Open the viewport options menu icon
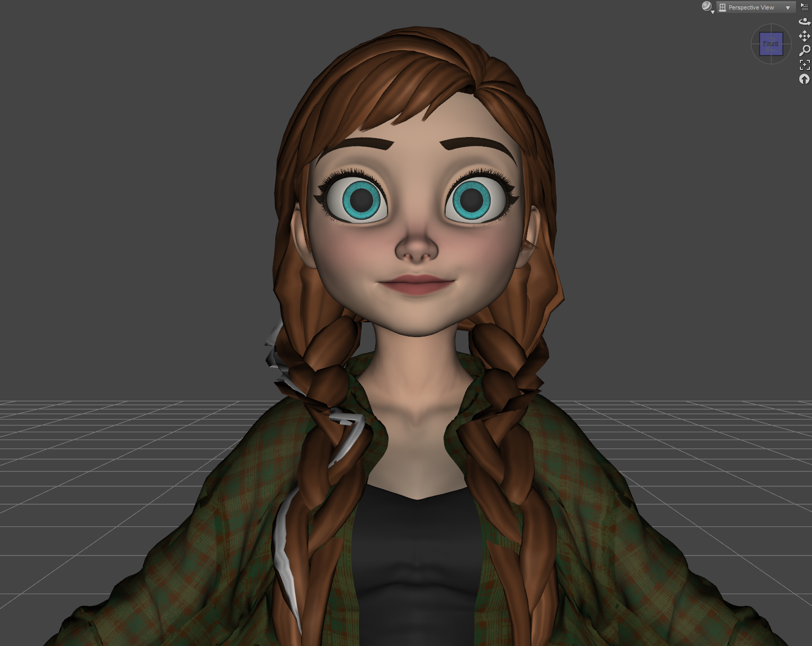 [805, 7]
